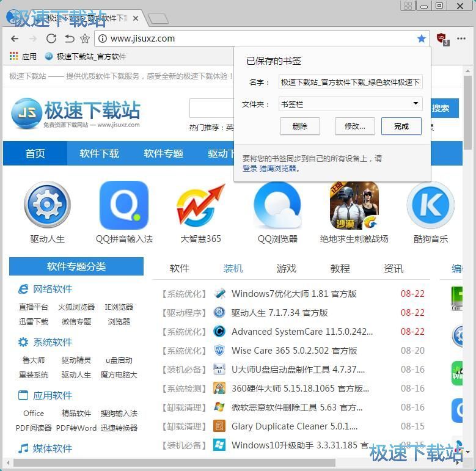Screen dimensions: 476x471
Task: Click the Wise Care 365 row icon
Action: coord(219,351)
